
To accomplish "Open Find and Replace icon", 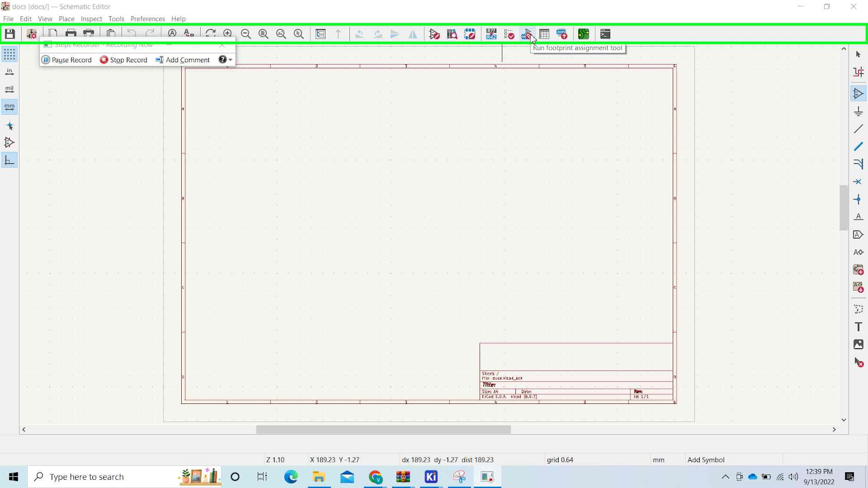I will (x=189, y=34).
